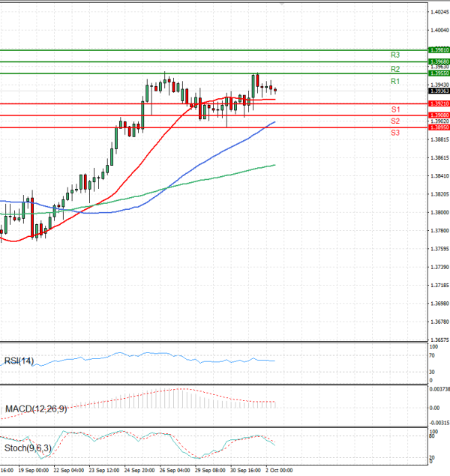
Task: Select the 1.39680 price tag
Action: tap(439, 61)
